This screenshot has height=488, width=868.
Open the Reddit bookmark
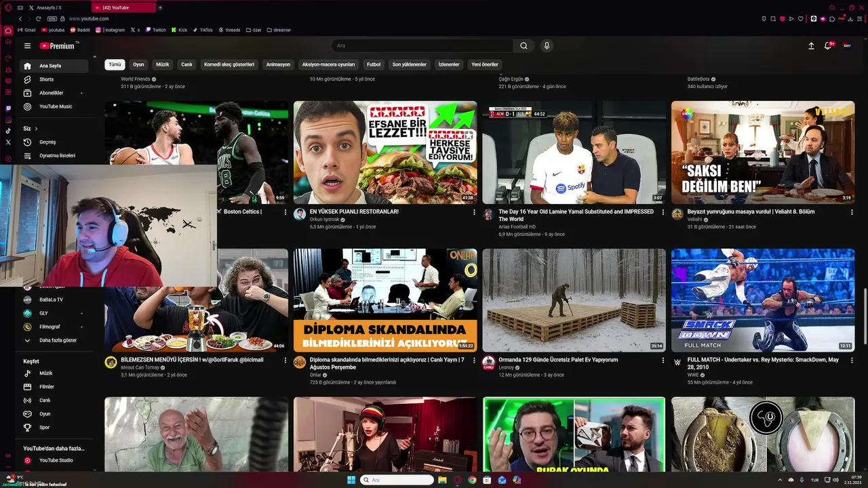(x=80, y=30)
